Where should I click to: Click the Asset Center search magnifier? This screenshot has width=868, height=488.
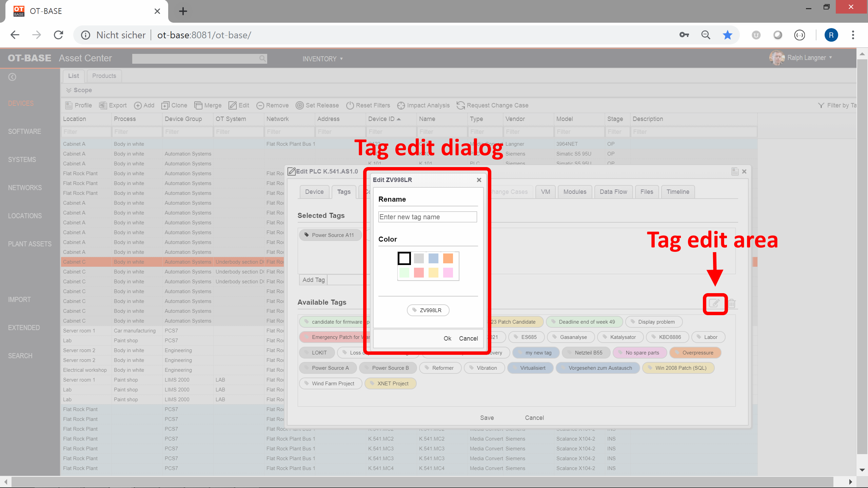[x=262, y=58]
